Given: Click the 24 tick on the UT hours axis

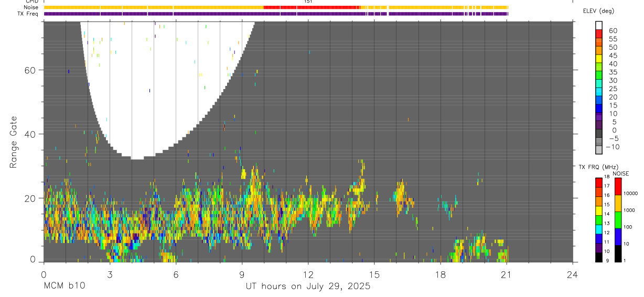Looking at the screenshot, I should (573, 274).
